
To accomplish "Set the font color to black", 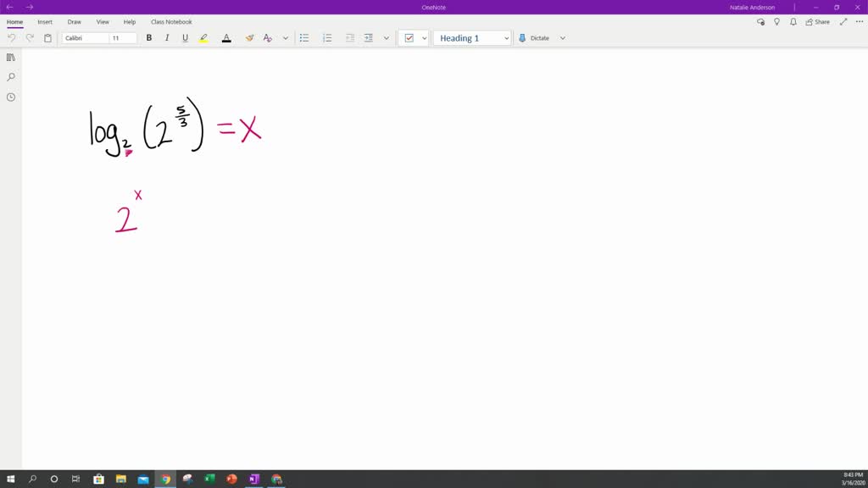I will point(225,37).
